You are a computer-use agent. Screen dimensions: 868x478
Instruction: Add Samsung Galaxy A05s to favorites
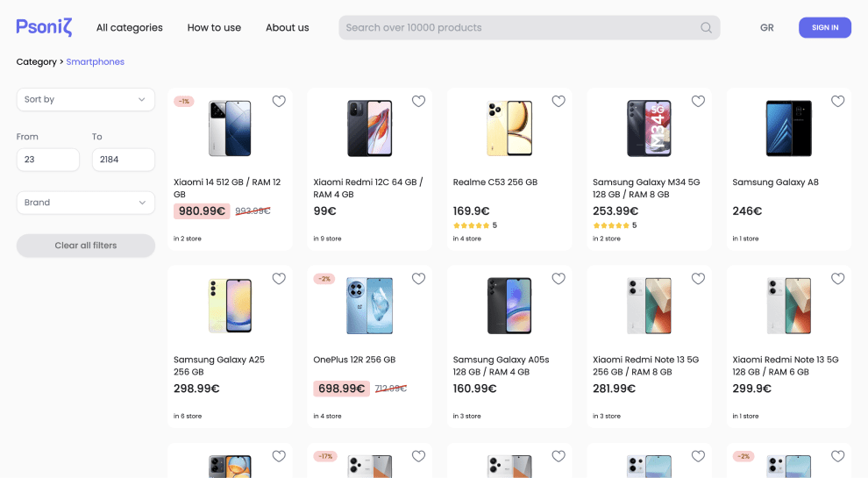(559, 279)
